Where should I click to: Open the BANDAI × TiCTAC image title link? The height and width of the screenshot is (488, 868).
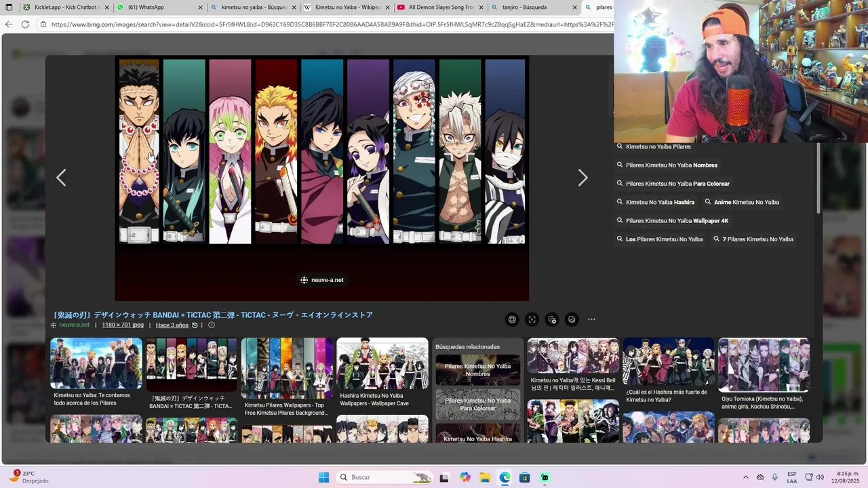[214, 315]
